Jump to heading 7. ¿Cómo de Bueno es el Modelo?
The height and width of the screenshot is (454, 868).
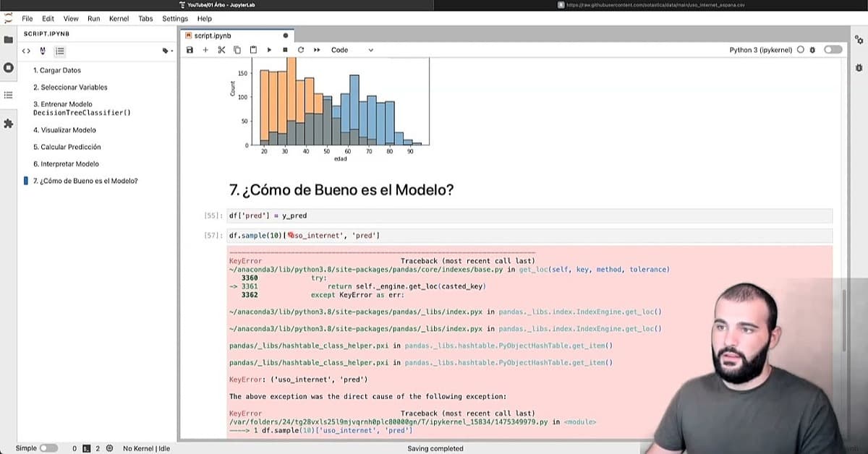85,181
